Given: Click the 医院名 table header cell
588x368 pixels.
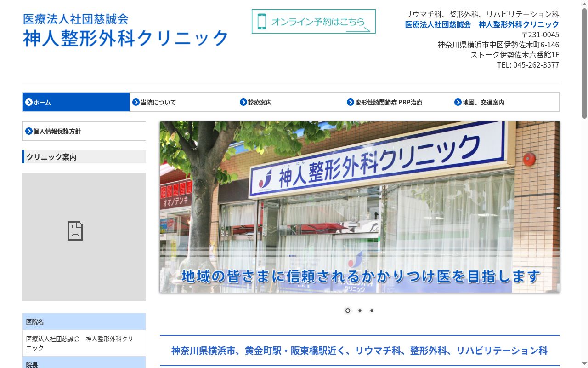Looking at the screenshot, I should [x=84, y=322].
